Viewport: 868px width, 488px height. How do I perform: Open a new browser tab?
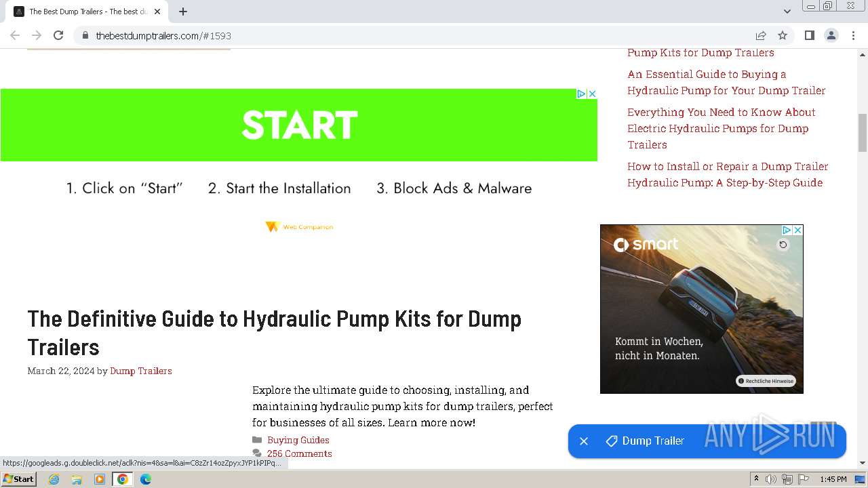coord(183,12)
